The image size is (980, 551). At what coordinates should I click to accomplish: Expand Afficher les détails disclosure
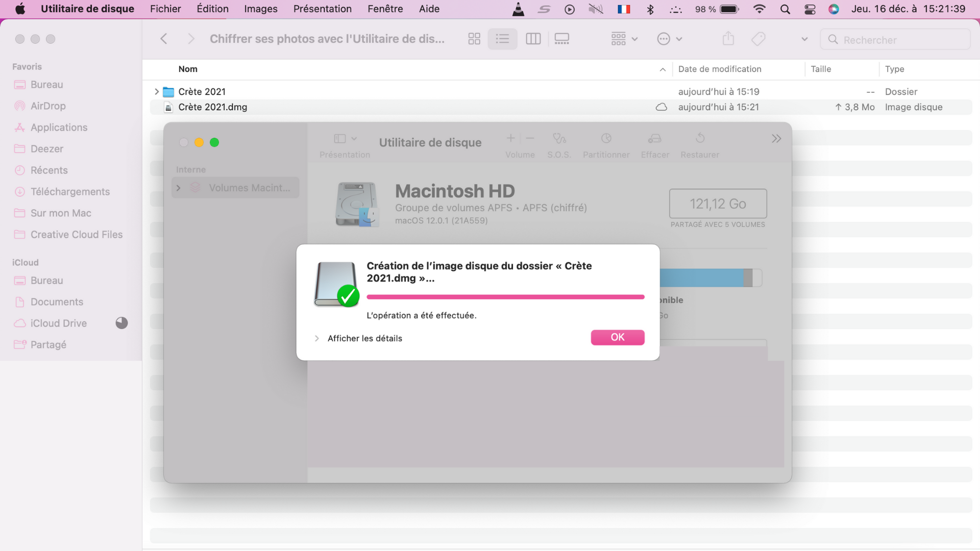(x=317, y=338)
